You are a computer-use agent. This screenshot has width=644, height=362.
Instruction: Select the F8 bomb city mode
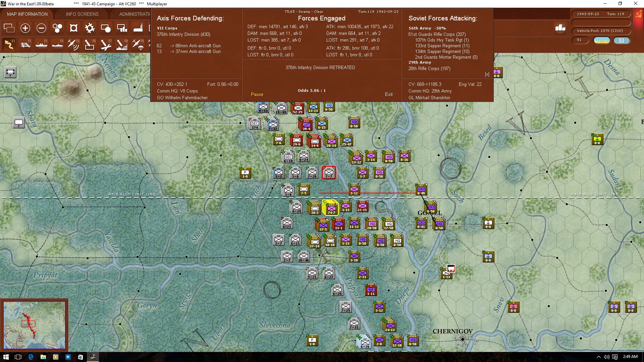click(122, 45)
